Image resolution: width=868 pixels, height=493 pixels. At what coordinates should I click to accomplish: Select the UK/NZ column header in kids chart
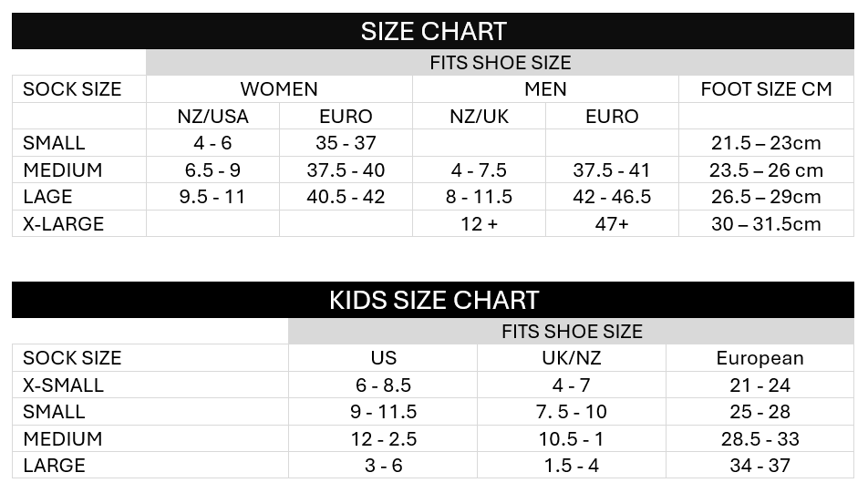pyautogui.click(x=571, y=358)
